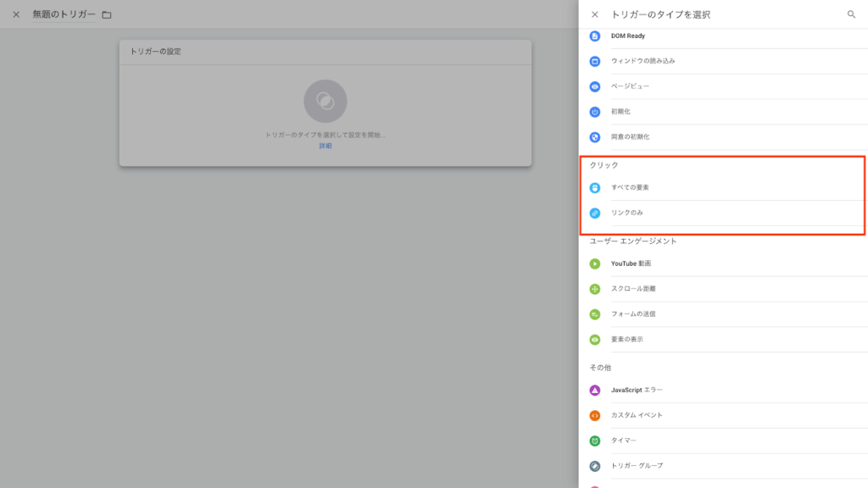Click the すべての要素 click trigger icon
This screenshot has width=868, height=488.
(x=595, y=187)
